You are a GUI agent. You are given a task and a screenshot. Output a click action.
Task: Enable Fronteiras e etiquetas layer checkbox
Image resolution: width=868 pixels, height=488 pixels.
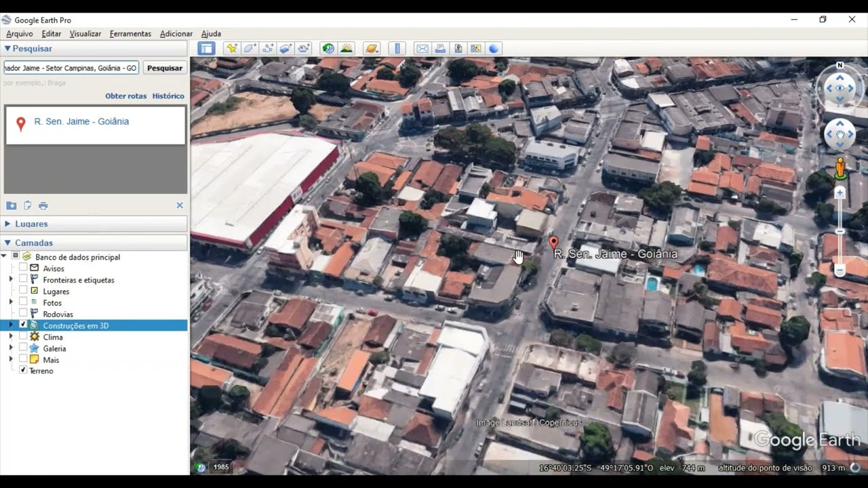[23, 279]
